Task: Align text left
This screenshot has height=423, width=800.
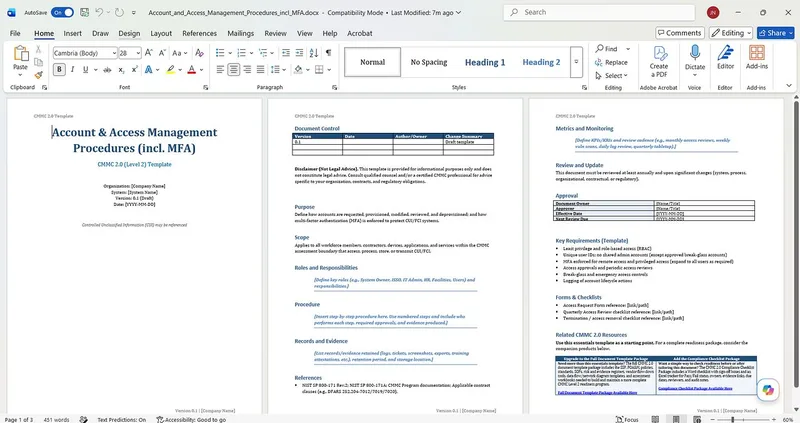Action: click(x=220, y=69)
